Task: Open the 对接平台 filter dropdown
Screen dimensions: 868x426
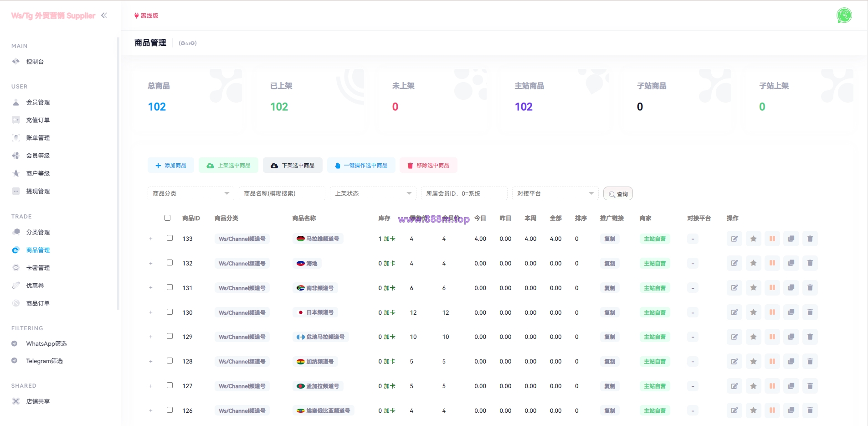Action: coord(555,193)
